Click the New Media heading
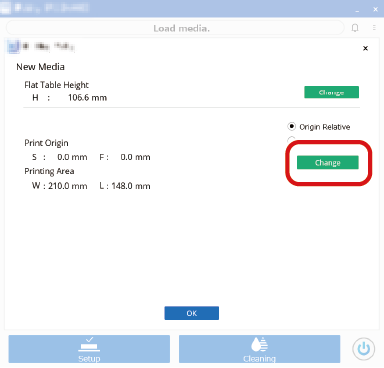This screenshot has height=368, width=384. click(40, 67)
